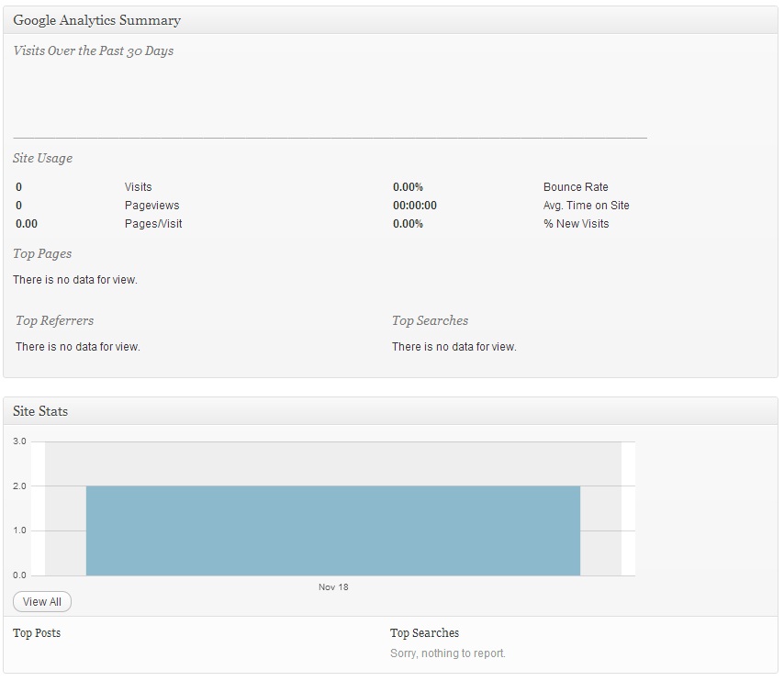Select the 'Nov 18' axis label

coord(333,587)
